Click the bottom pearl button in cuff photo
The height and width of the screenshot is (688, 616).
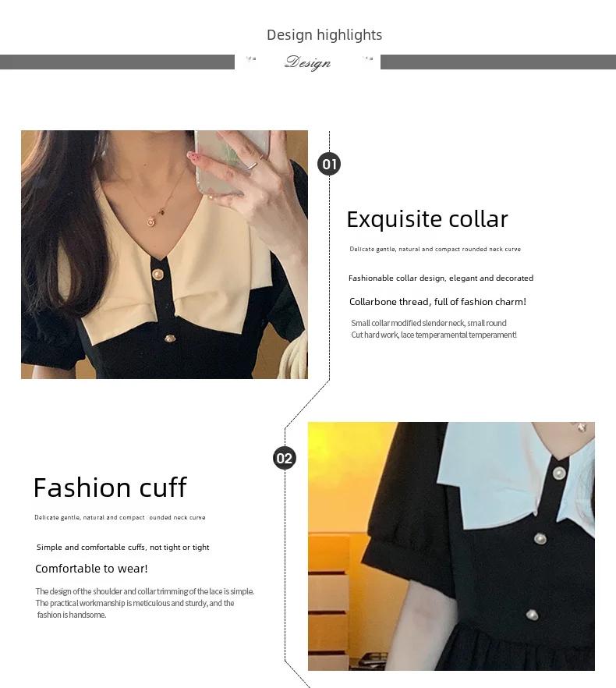532,615
